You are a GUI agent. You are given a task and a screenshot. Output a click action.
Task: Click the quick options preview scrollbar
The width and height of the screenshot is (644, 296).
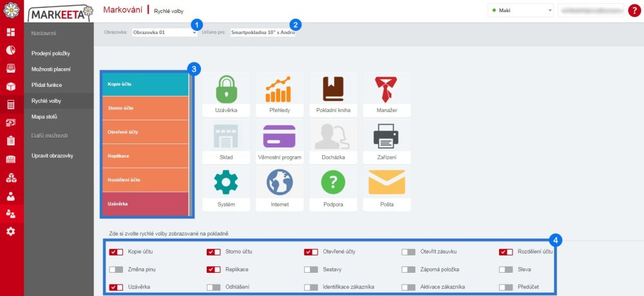pyautogui.click(x=190, y=144)
